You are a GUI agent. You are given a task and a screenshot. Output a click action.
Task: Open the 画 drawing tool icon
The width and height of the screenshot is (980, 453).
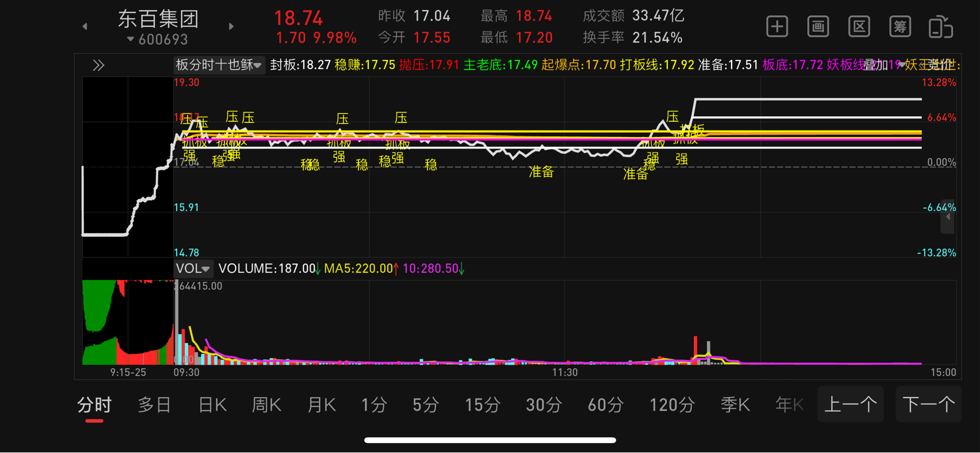tap(818, 27)
